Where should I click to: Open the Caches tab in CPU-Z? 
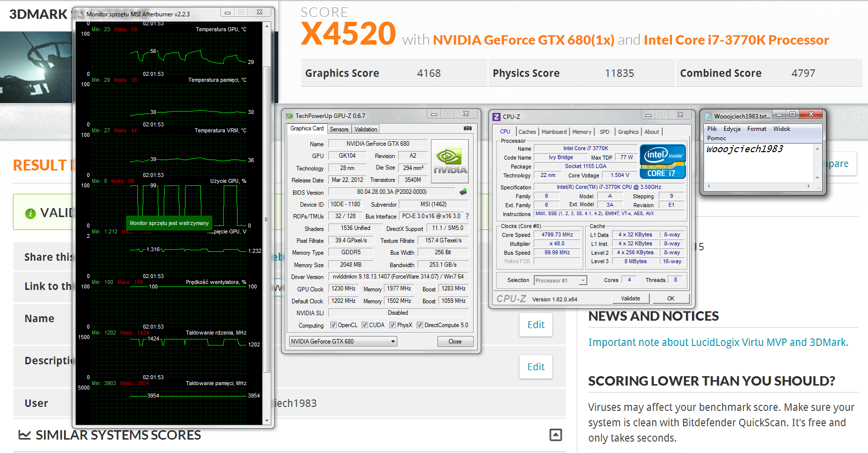point(527,132)
